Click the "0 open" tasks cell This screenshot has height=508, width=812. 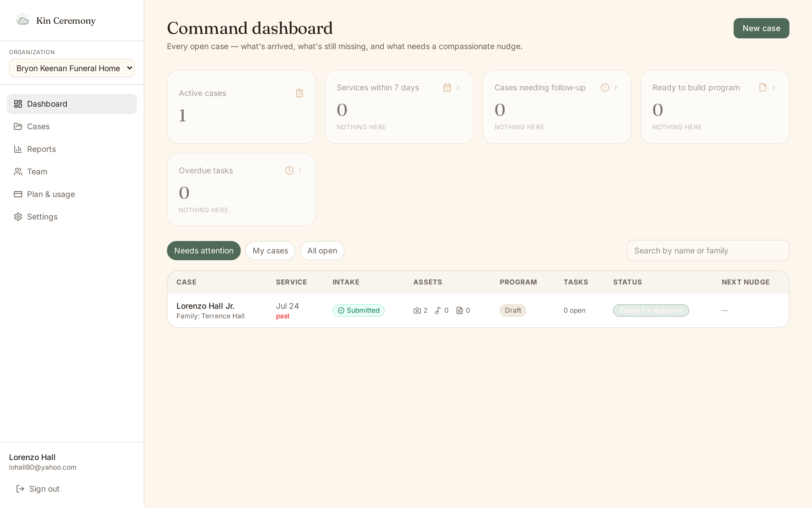(574, 310)
